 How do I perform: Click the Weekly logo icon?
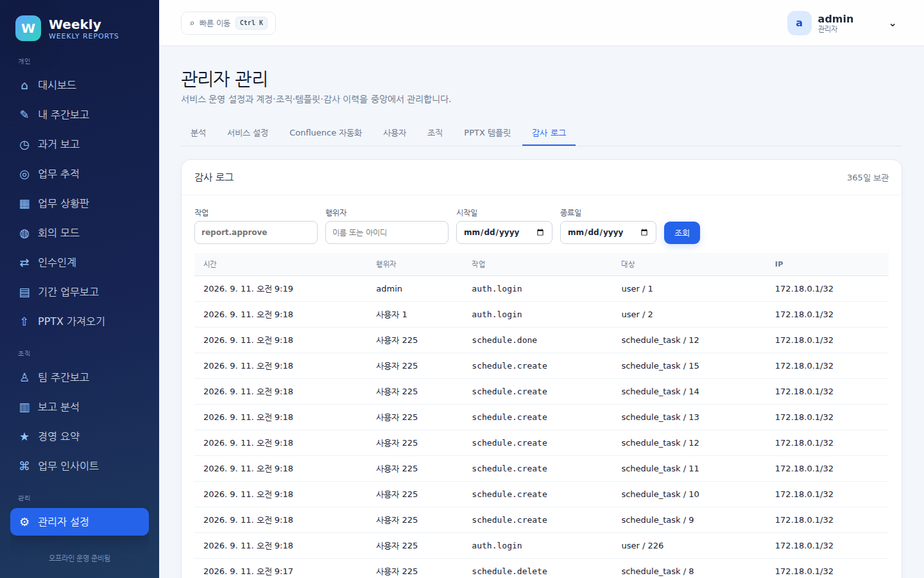point(28,28)
